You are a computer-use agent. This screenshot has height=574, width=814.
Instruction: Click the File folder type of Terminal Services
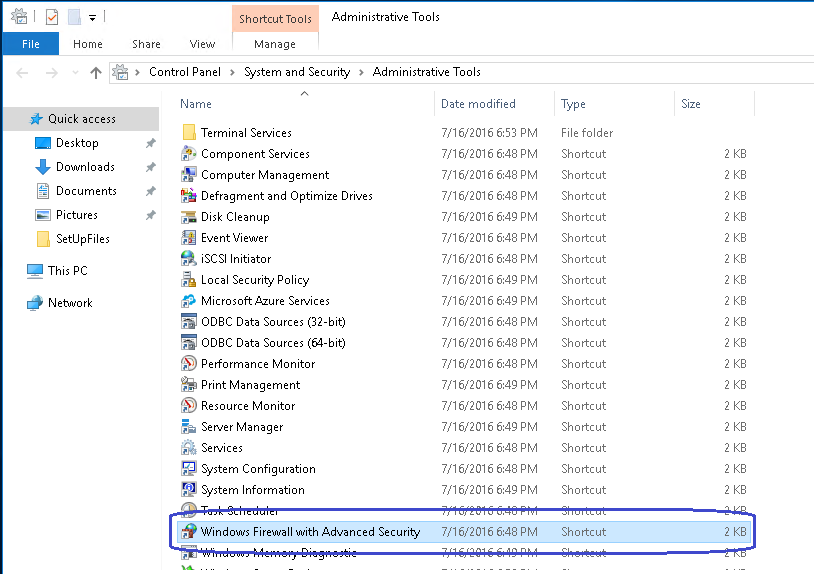pyautogui.click(x=587, y=133)
